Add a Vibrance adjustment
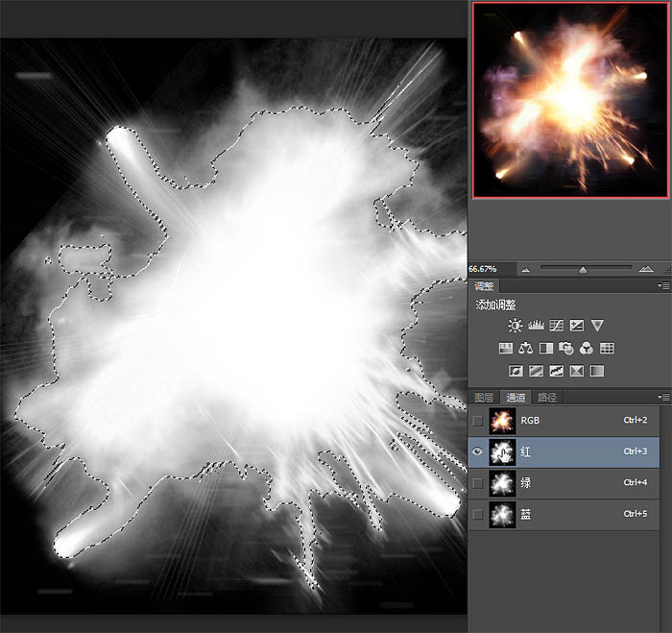Image resolution: width=672 pixels, height=633 pixels. [x=597, y=326]
